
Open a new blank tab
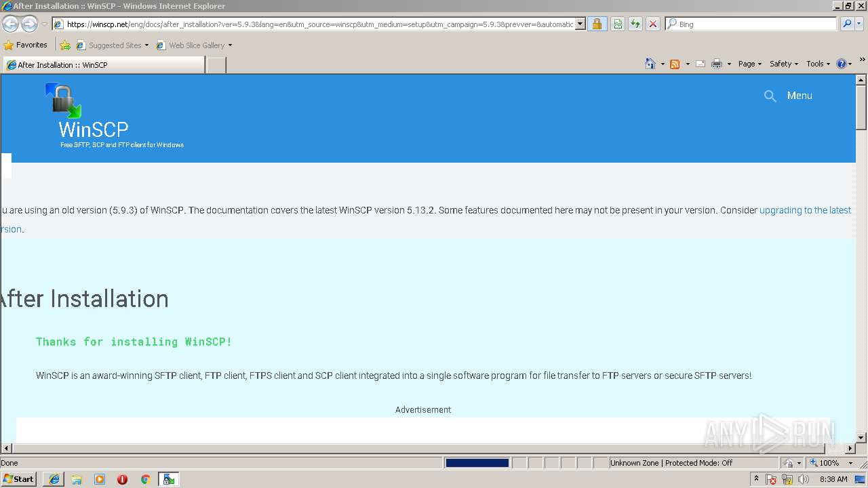(216, 65)
